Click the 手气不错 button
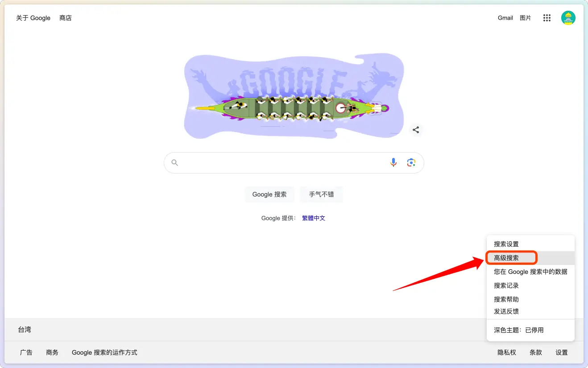 click(x=322, y=194)
